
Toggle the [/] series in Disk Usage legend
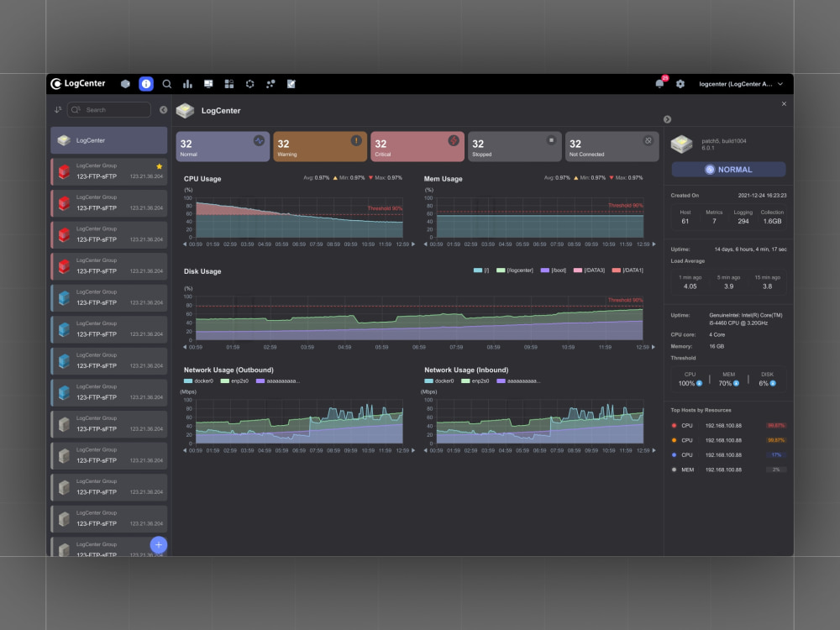pyautogui.click(x=481, y=270)
